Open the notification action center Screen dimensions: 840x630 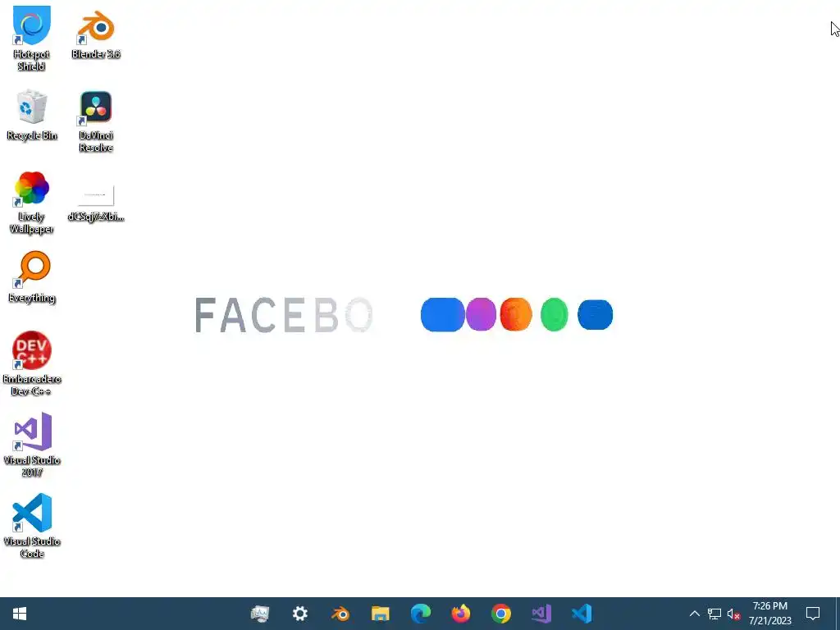click(x=813, y=614)
